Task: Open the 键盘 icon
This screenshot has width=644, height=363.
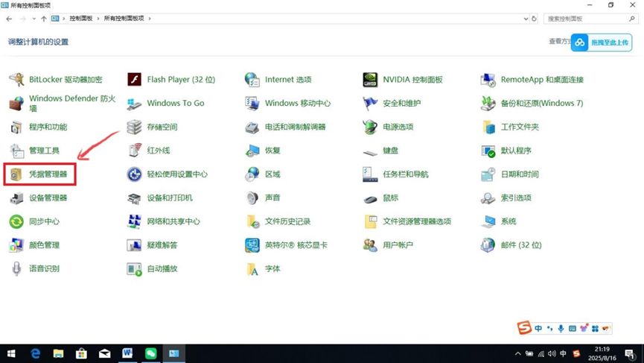Action: point(370,153)
